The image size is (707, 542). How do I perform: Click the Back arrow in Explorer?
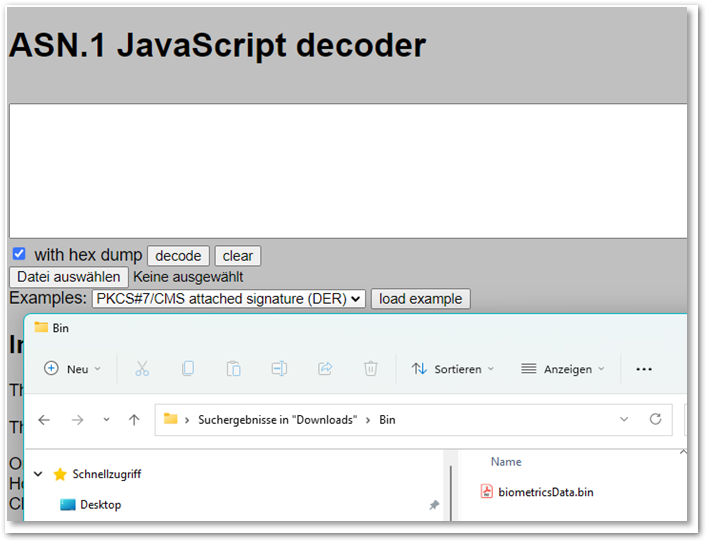tap(44, 420)
